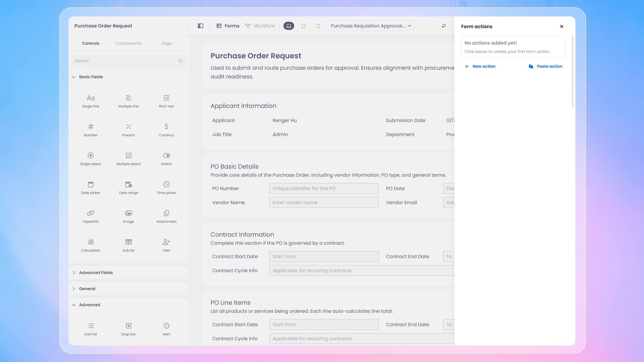This screenshot has height=362, width=644.
Task: Add the Calculation field control
Action: (91, 245)
